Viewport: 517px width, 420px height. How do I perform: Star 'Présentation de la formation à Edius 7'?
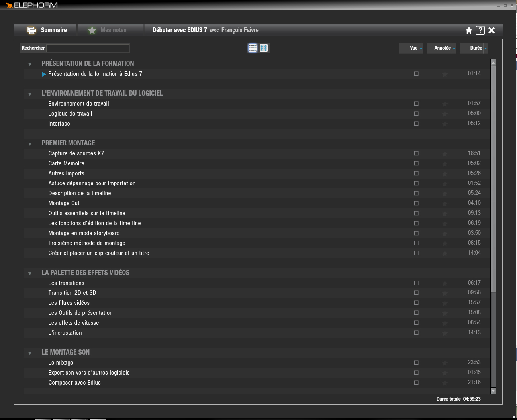coord(445,74)
